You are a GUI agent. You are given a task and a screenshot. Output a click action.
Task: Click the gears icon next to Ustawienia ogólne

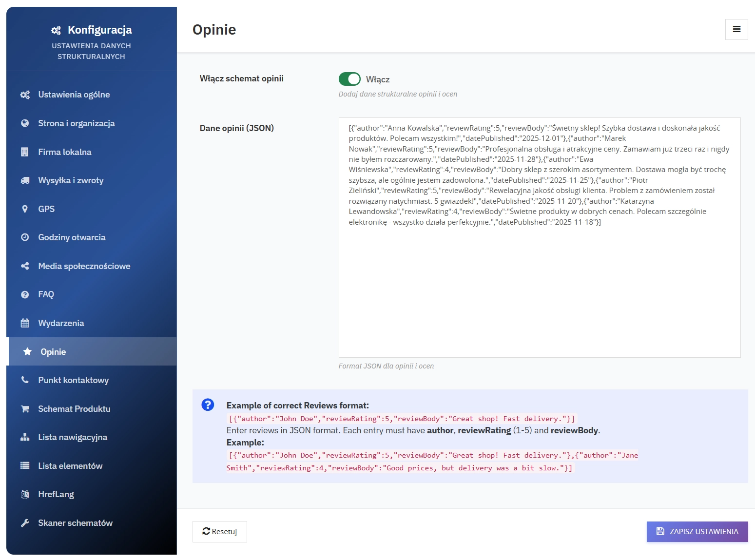coord(25,95)
